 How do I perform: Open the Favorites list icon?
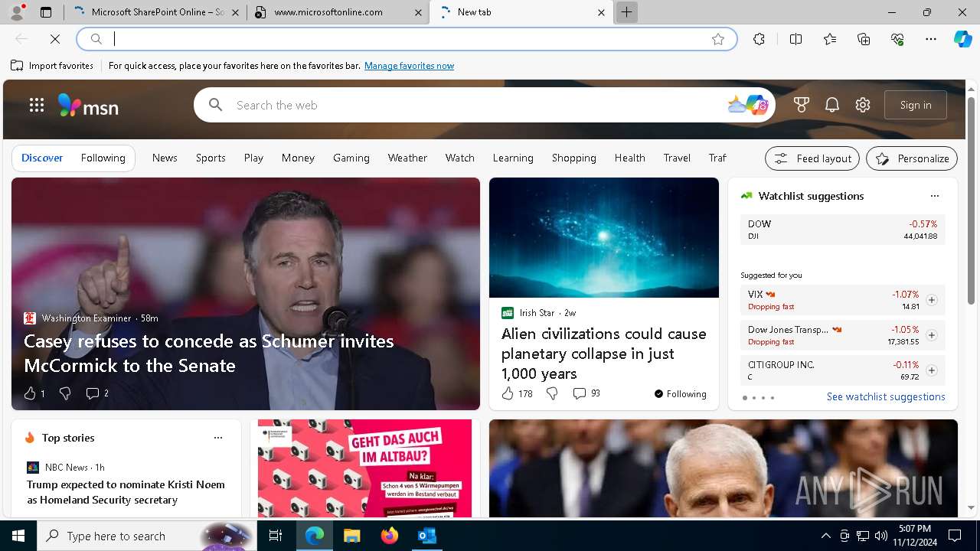tap(830, 39)
